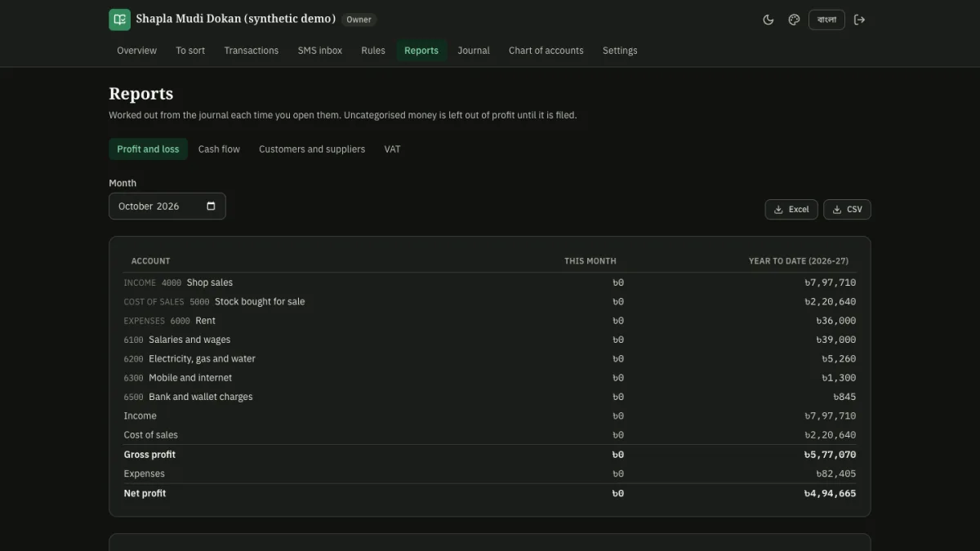This screenshot has width=980, height=551.
Task: Click the ৳82,405 expenses total
Action: tap(836, 473)
